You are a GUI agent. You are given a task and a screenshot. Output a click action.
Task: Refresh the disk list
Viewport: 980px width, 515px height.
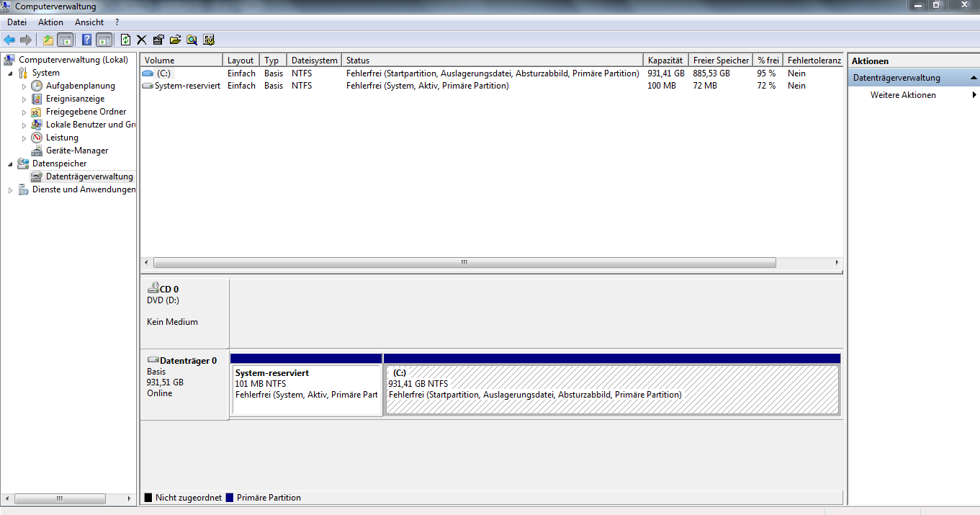click(126, 40)
